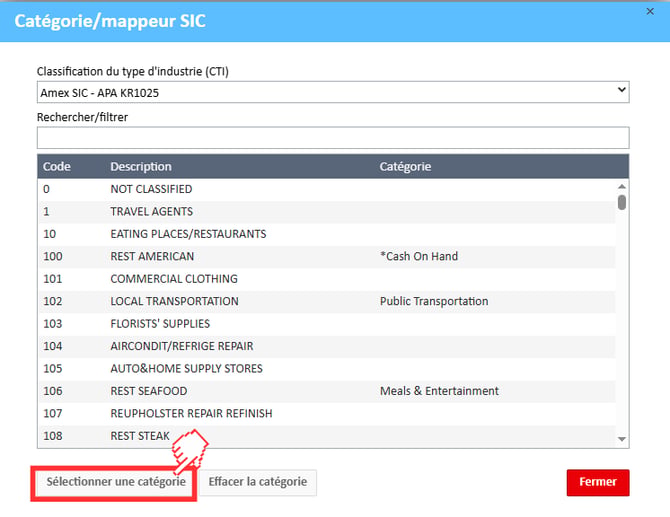Select the COMMERCIAL CLOTHING row
The width and height of the screenshot is (670, 517).
click(x=327, y=279)
